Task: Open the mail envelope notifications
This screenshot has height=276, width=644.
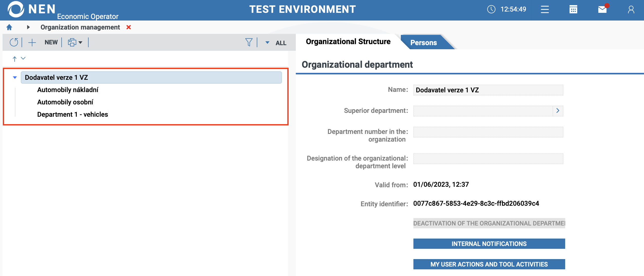Action: pyautogui.click(x=602, y=9)
